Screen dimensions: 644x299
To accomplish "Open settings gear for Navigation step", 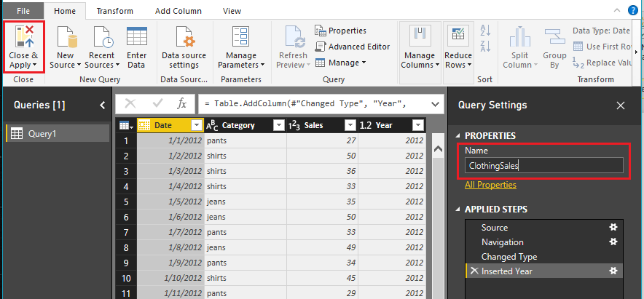I will [613, 242].
